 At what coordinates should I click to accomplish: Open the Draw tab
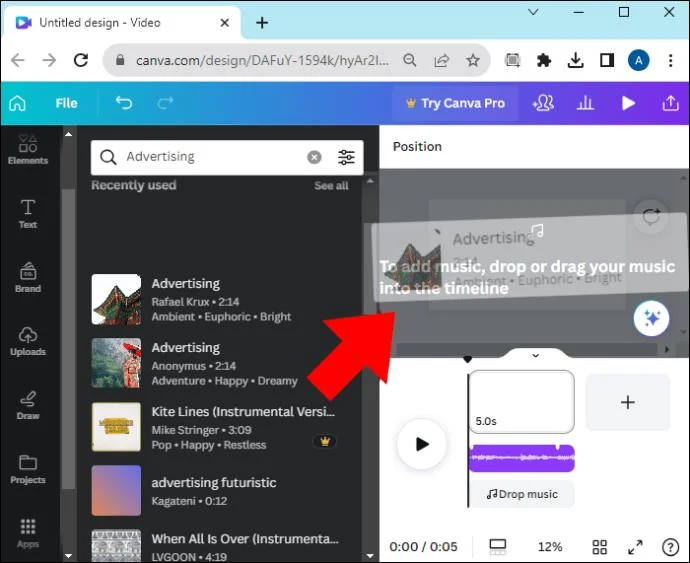click(28, 405)
